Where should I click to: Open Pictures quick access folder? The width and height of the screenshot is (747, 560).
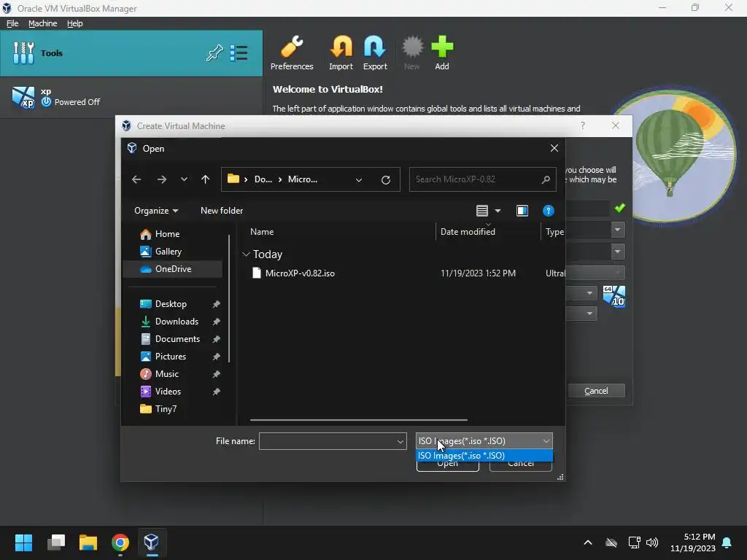click(171, 357)
